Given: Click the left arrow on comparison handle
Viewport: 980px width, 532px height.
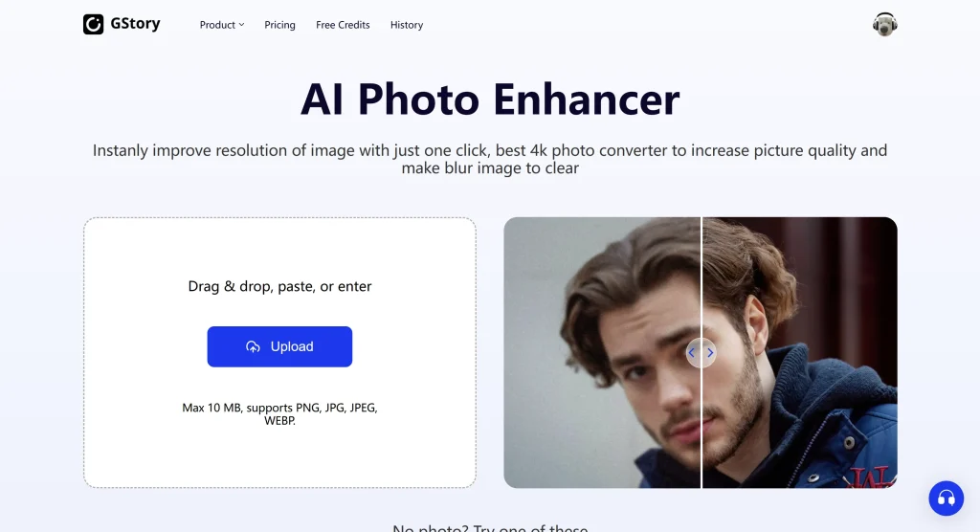Looking at the screenshot, I should click(692, 352).
